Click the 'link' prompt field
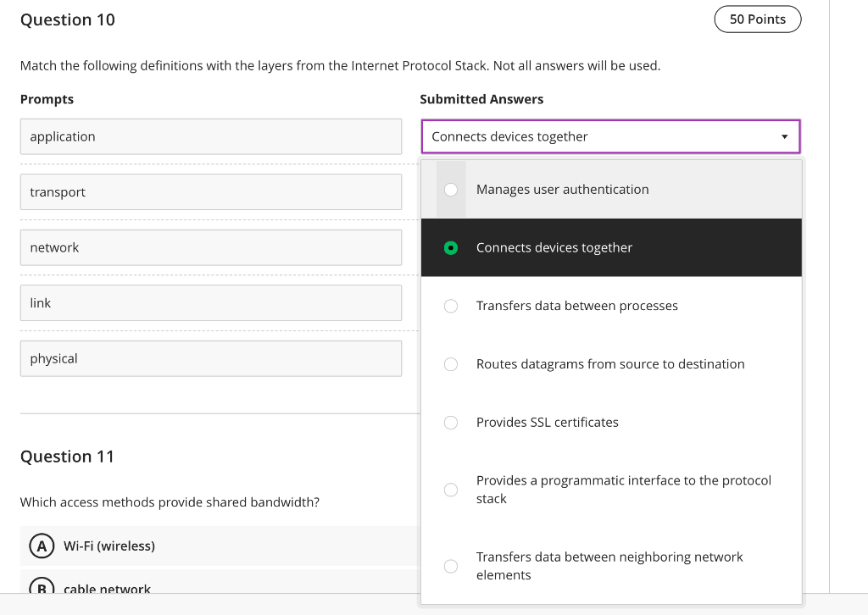The width and height of the screenshot is (868, 615). pyautogui.click(x=210, y=303)
